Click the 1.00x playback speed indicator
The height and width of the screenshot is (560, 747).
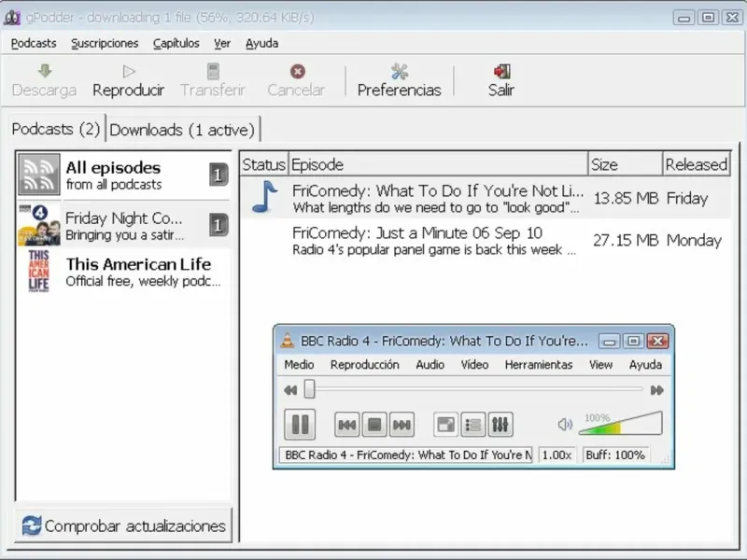557,455
